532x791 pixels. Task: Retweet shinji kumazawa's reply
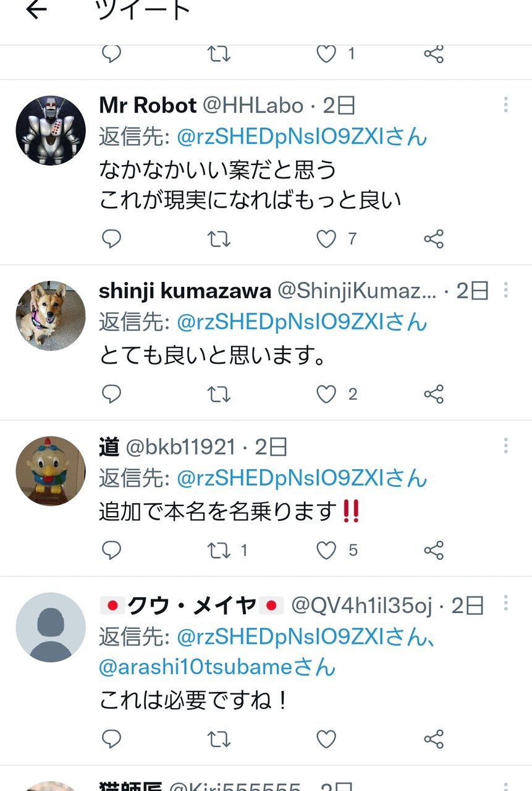point(219,394)
